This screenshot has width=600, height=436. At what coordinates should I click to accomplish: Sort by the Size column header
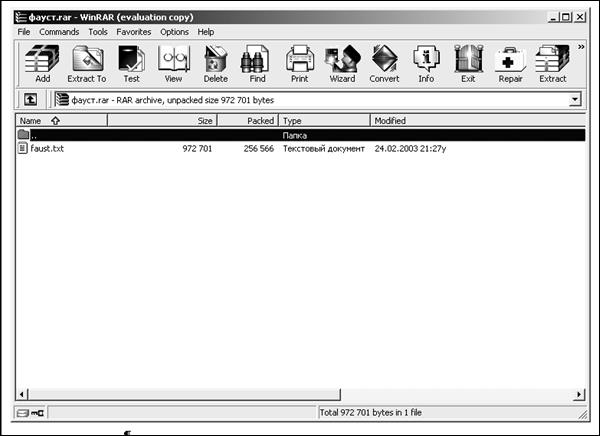tap(162, 121)
